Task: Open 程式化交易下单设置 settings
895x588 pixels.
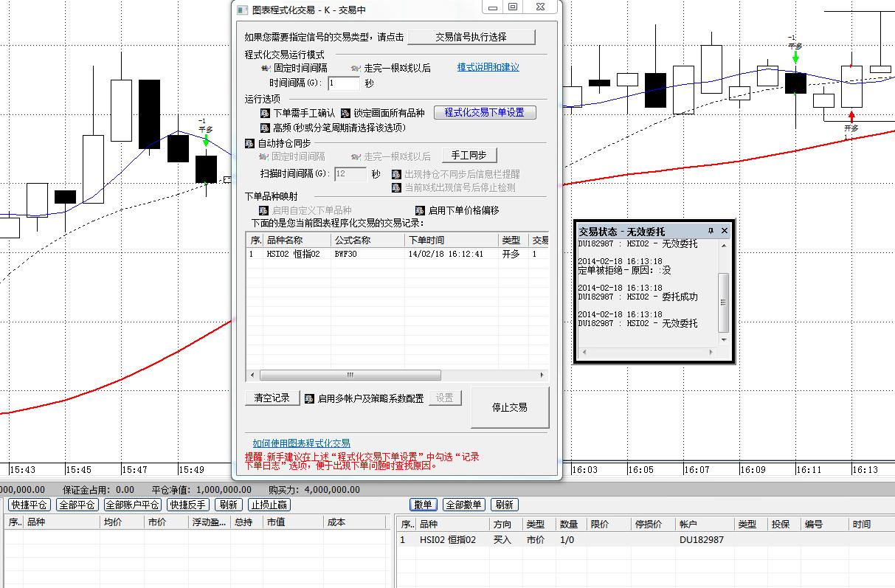Action: 484,113
